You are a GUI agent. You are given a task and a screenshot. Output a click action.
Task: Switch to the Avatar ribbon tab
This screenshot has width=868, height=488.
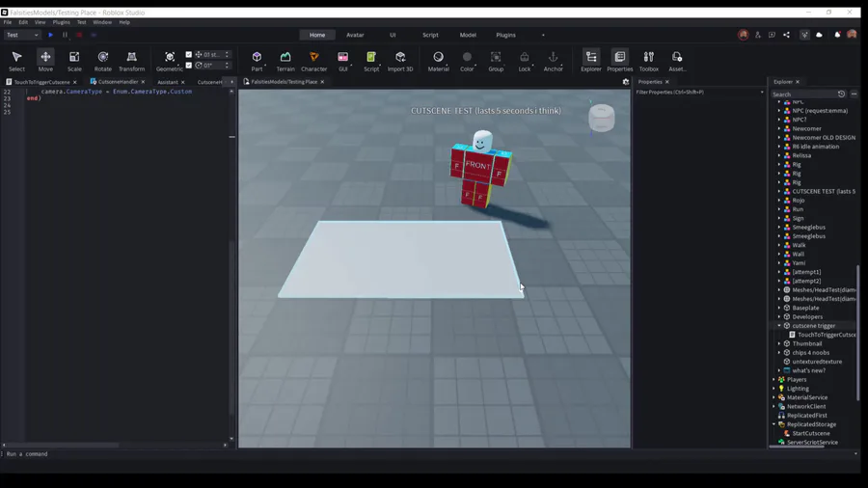(x=355, y=35)
